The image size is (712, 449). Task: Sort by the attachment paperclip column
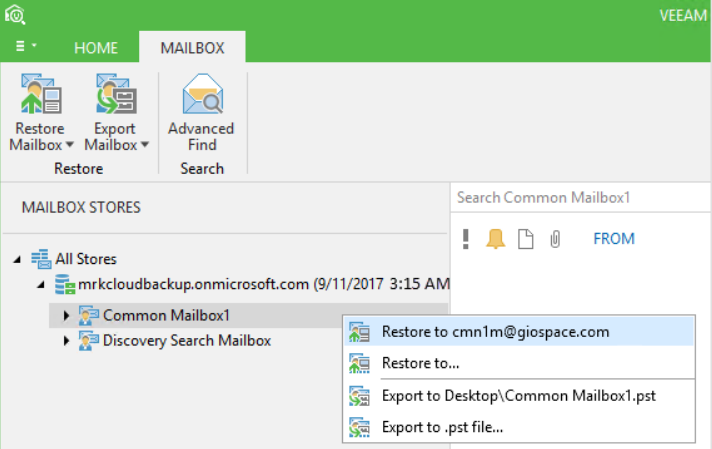pyautogui.click(x=555, y=239)
